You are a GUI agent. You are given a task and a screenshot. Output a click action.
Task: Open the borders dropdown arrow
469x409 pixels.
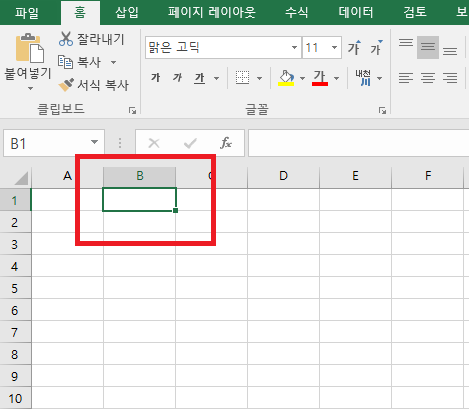click(260, 79)
